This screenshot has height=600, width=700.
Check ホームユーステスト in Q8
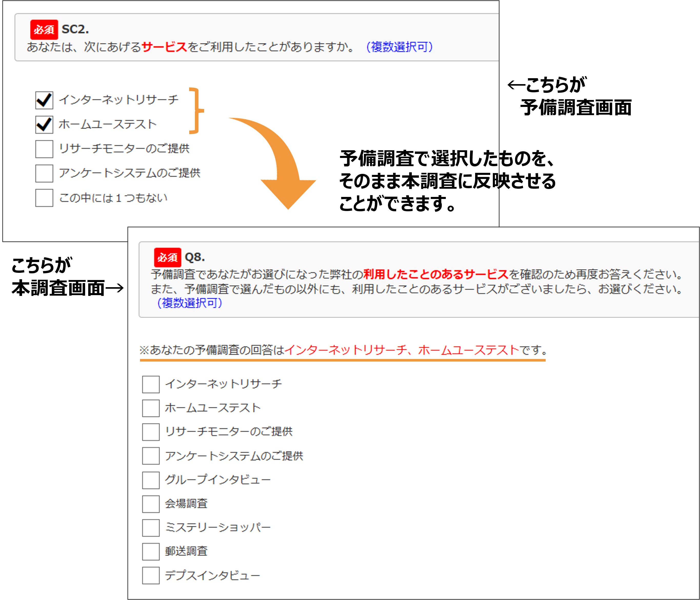(151, 408)
